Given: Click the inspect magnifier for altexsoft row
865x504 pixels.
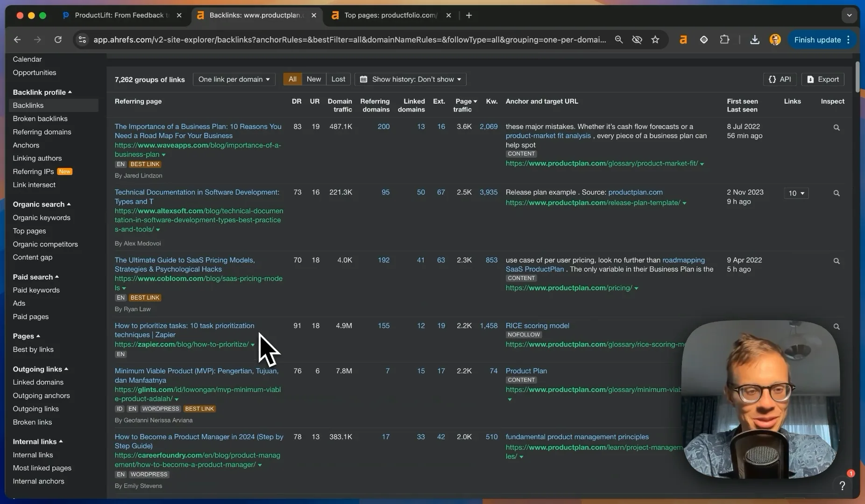Looking at the screenshot, I should coord(837,193).
